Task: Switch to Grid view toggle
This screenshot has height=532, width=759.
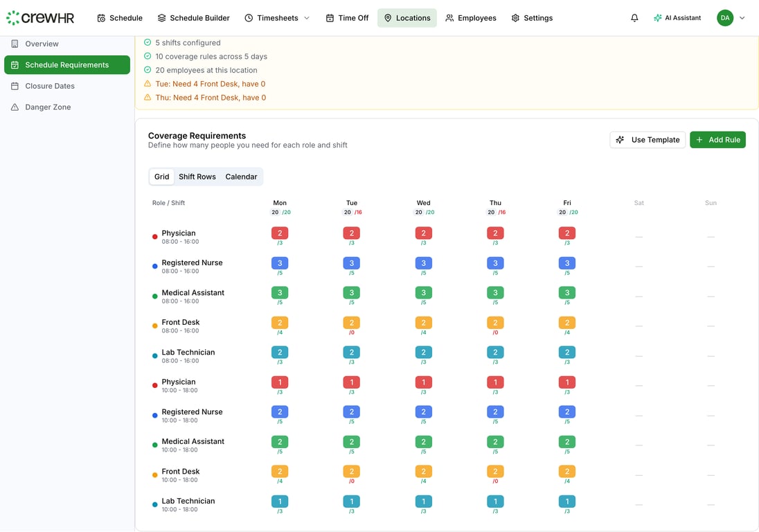Action: coord(161,177)
